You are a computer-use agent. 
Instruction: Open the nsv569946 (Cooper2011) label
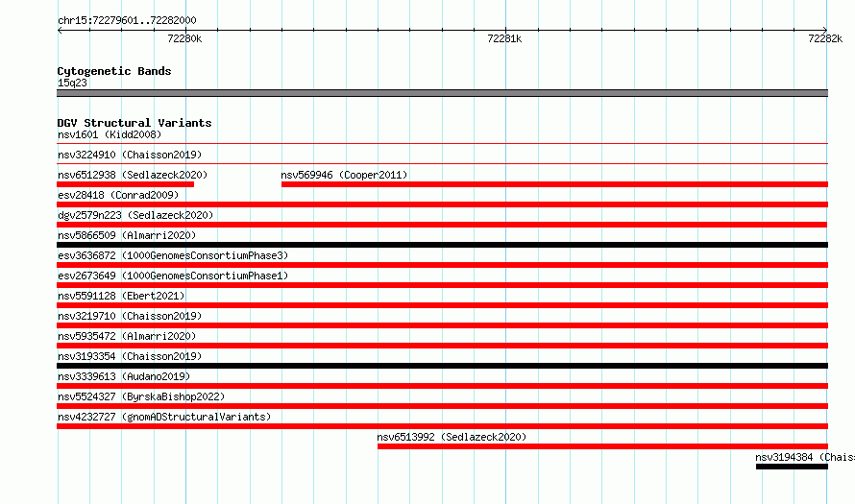(344, 175)
